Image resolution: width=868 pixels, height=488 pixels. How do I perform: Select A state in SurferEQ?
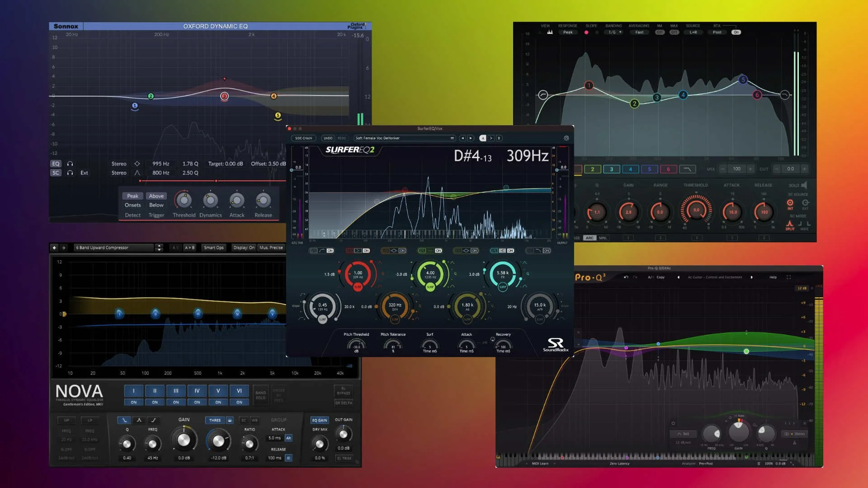pos(483,138)
